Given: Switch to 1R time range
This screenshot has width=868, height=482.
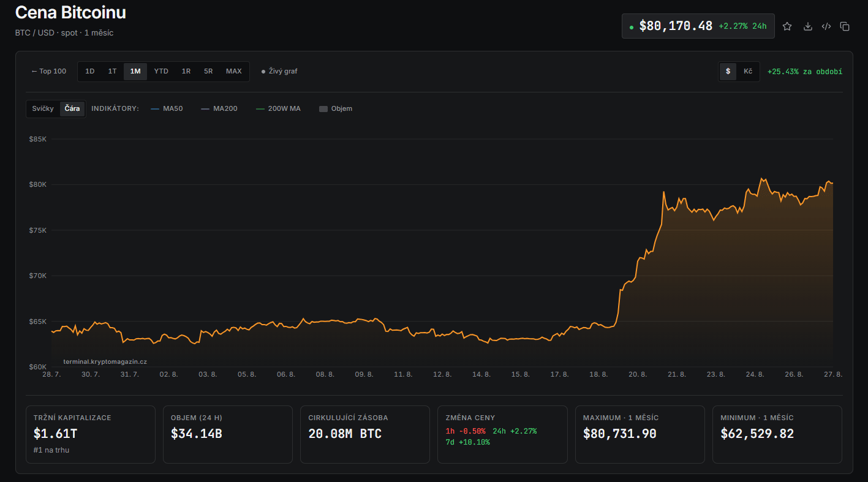Looking at the screenshot, I should tap(186, 71).
